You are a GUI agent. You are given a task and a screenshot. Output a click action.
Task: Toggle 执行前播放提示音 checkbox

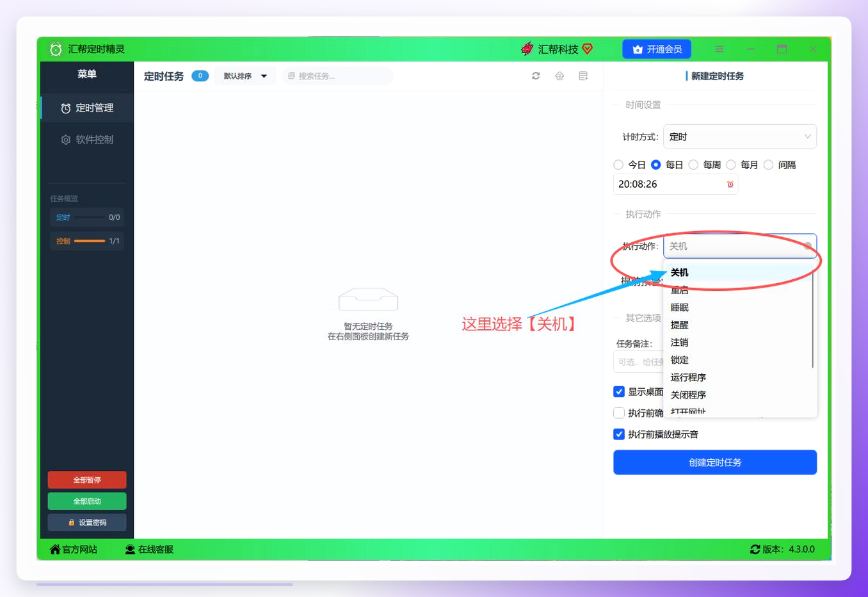click(619, 434)
